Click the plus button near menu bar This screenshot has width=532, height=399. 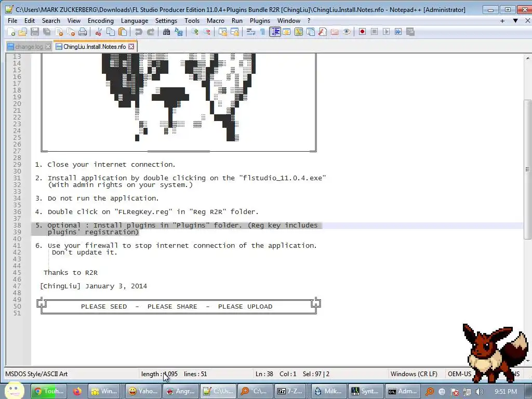point(502,21)
